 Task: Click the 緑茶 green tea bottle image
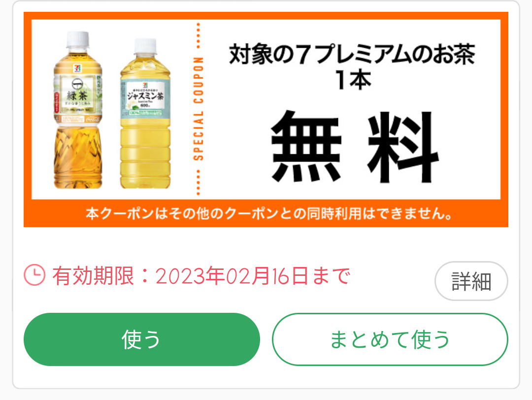78,110
